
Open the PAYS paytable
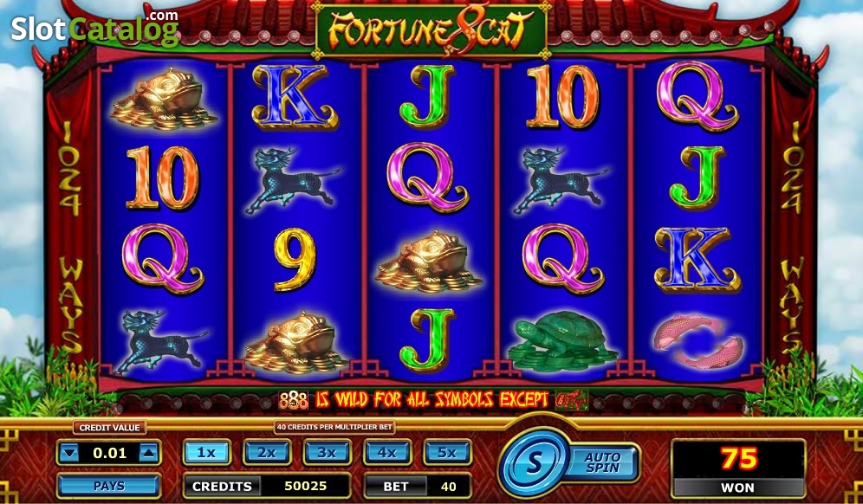(x=109, y=486)
